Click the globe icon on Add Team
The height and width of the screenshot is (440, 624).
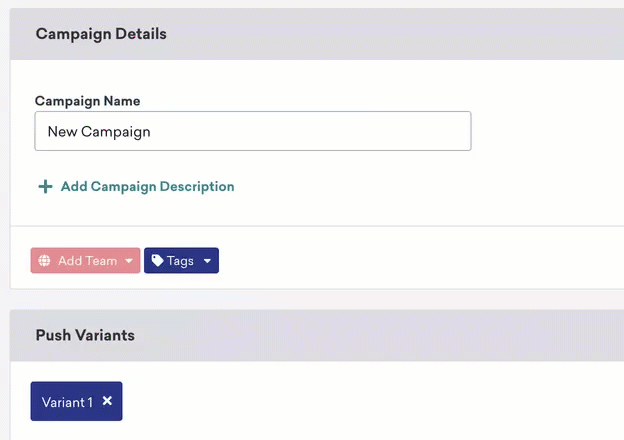44,261
